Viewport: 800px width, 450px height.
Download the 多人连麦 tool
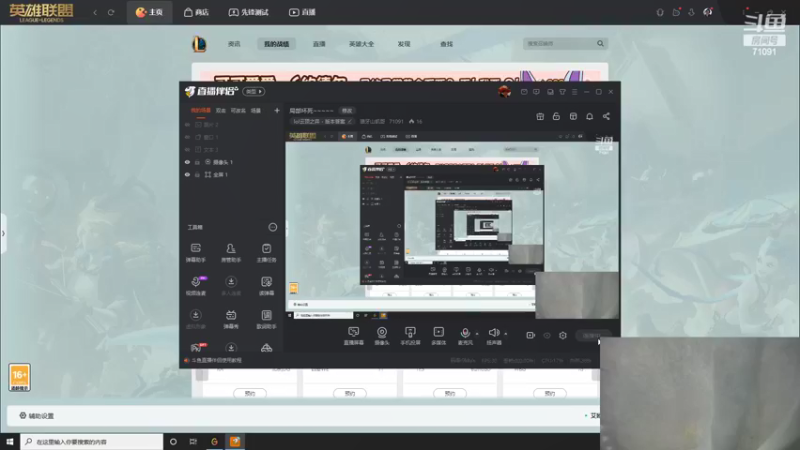231,286
